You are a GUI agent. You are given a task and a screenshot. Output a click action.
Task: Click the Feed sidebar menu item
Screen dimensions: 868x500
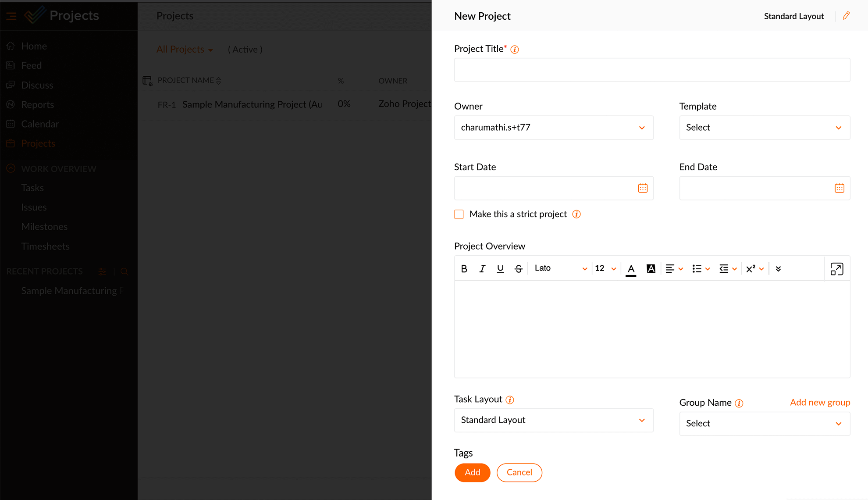pyautogui.click(x=32, y=66)
